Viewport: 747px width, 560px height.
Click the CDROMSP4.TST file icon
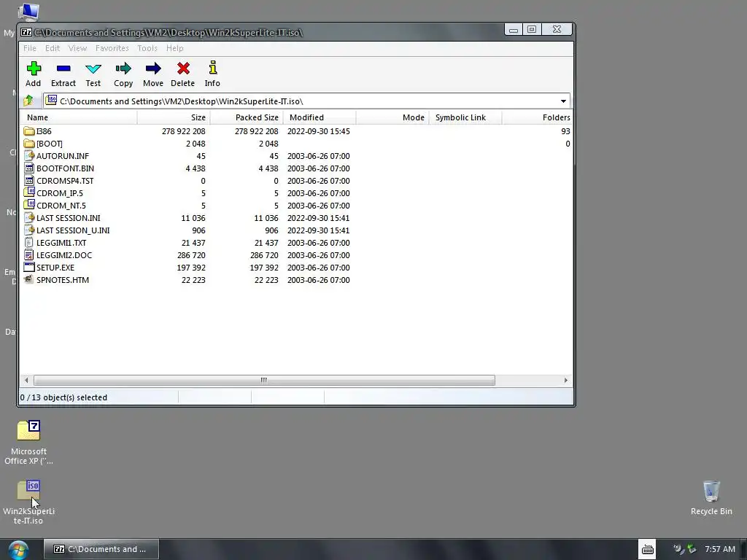click(29, 181)
